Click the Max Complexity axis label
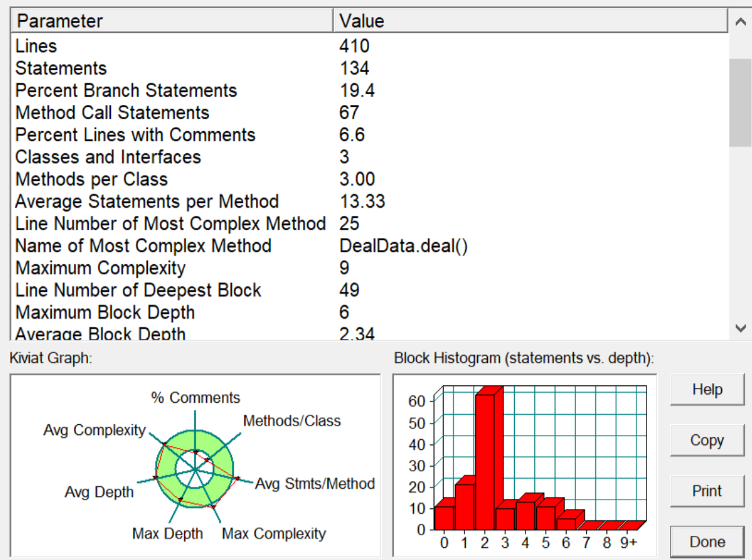Screen dimensions: 752x560 coord(274,533)
